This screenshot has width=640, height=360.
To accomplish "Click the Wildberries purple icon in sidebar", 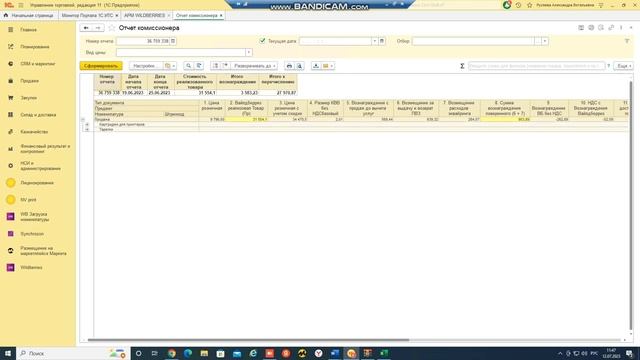I will pyautogui.click(x=11, y=267).
